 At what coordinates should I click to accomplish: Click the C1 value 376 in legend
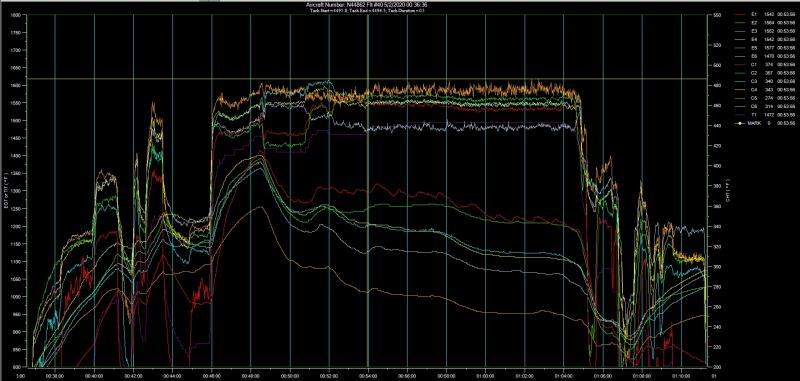click(769, 64)
